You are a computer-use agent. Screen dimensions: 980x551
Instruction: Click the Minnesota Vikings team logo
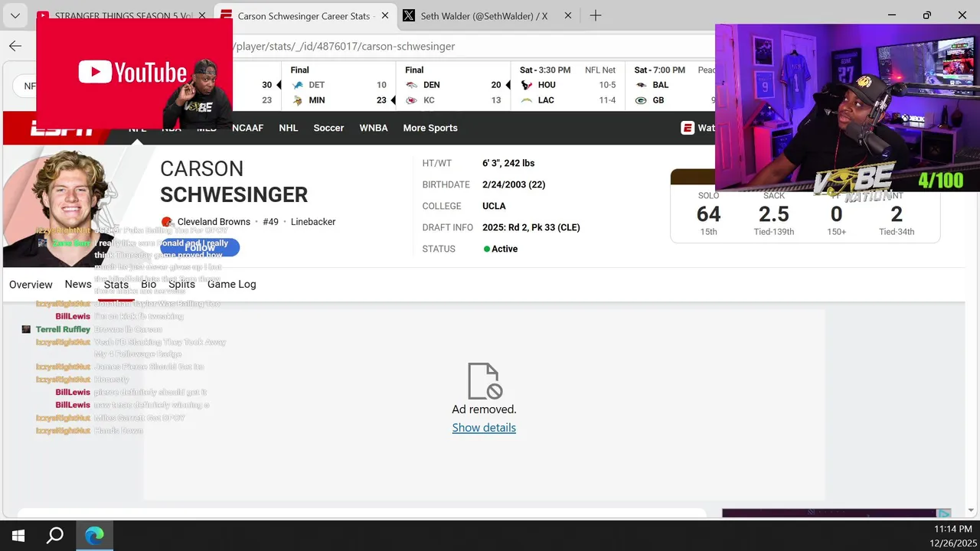[x=298, y=100]
